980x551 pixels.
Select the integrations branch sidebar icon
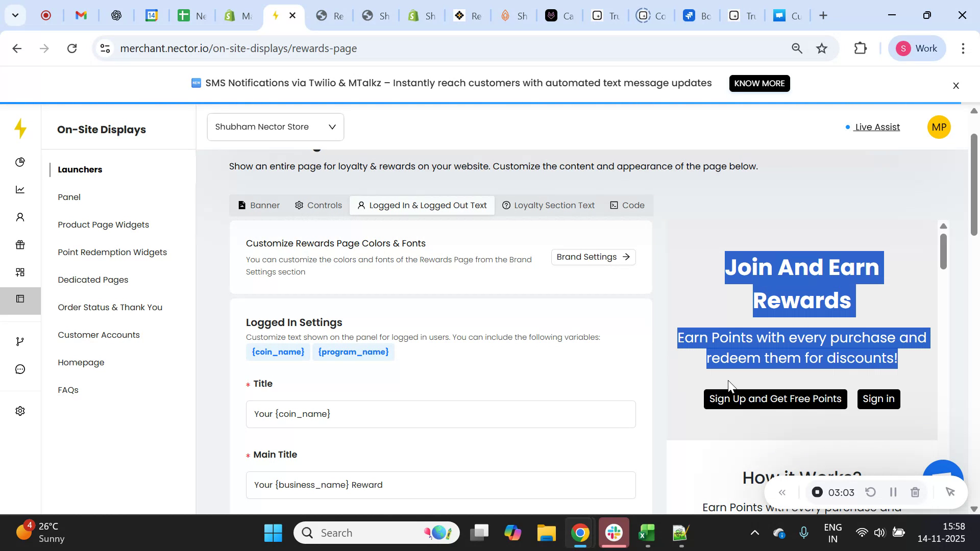pyautogui.click(x=20, y=341)
